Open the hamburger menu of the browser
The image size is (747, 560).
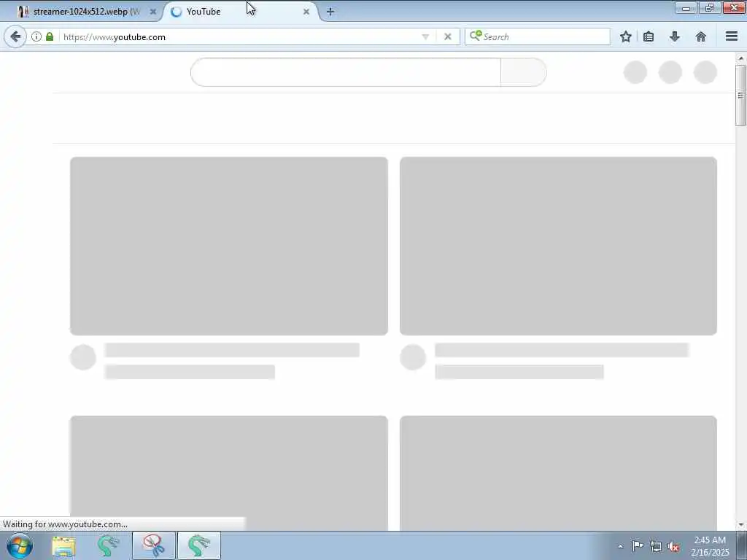point(732,36)
